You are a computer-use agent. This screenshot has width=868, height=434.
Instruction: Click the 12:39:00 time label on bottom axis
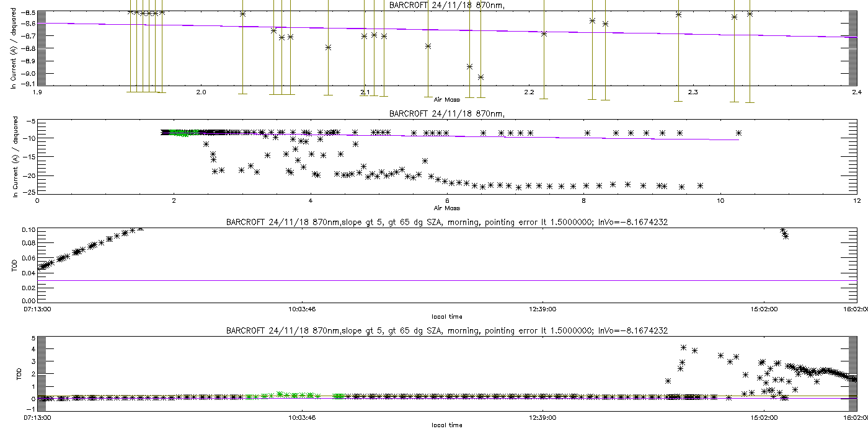click(x=542, y=417)
